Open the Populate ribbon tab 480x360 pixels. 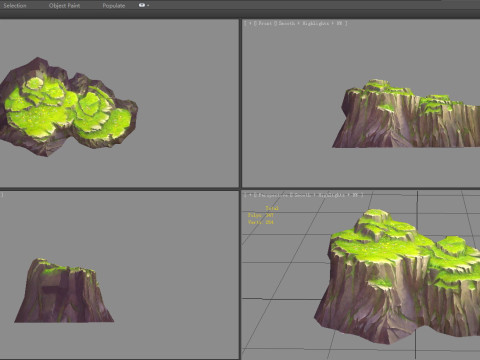[x=114, y=6]
